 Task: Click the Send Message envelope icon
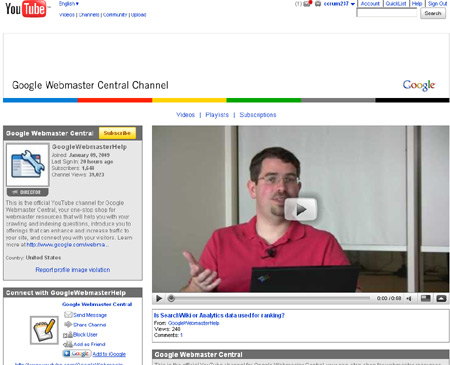(x=68, y=315)
